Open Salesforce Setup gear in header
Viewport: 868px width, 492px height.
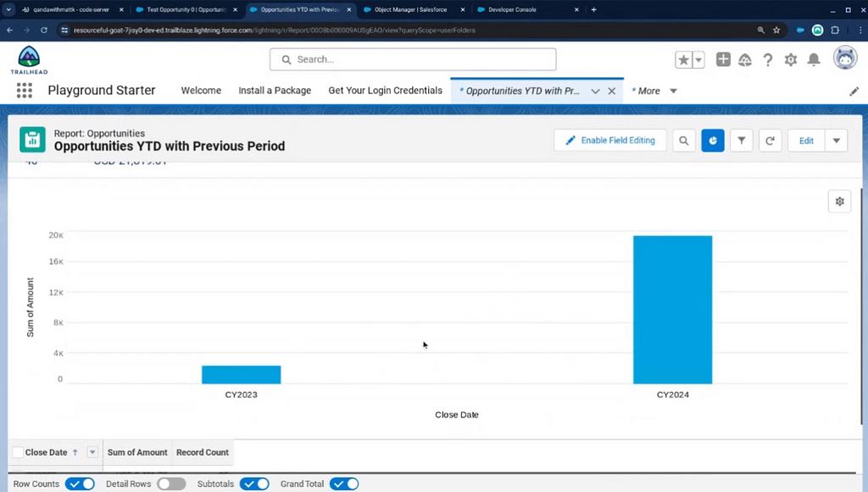coord(791,59)
